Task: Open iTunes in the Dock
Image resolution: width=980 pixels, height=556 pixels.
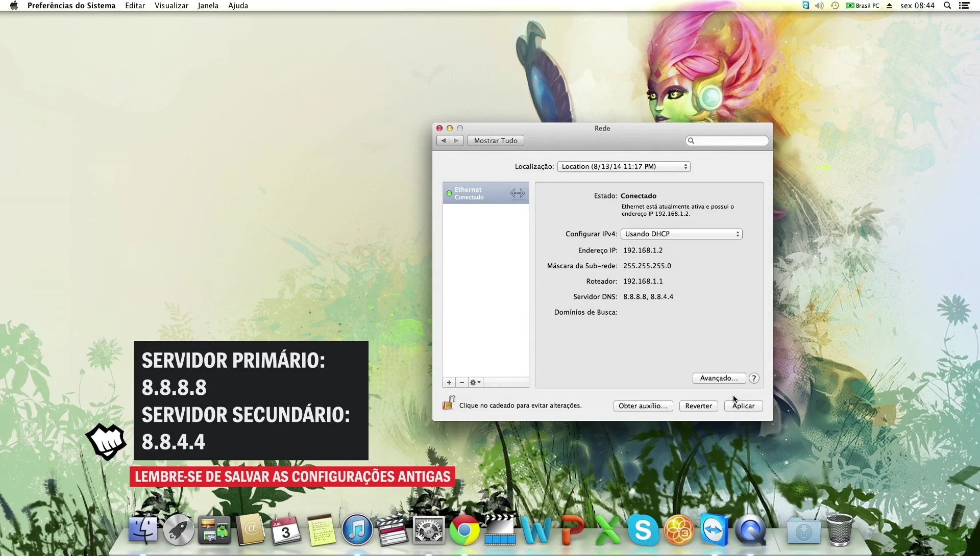Action: [x=357, y=530]
